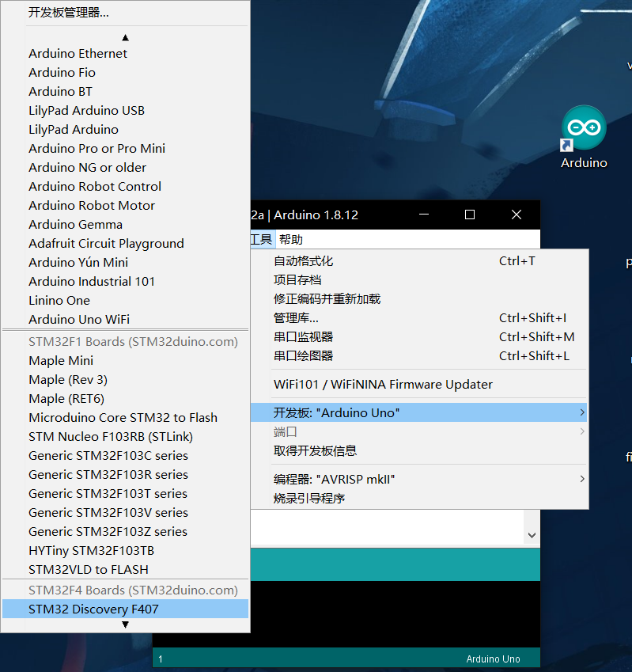
Task: Choose STM Nucleo F103RB (STLink)
Action: click(x=125, y=436)
